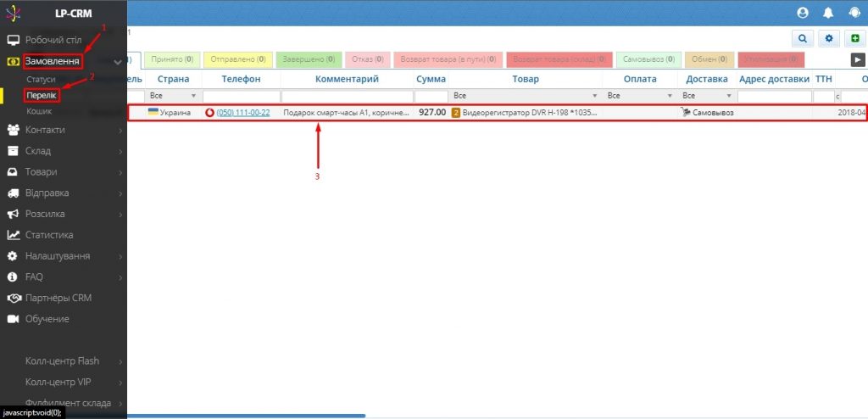Click the Замовлення money icon
This screenshot has width=868, height=419.
coord(12,62)
